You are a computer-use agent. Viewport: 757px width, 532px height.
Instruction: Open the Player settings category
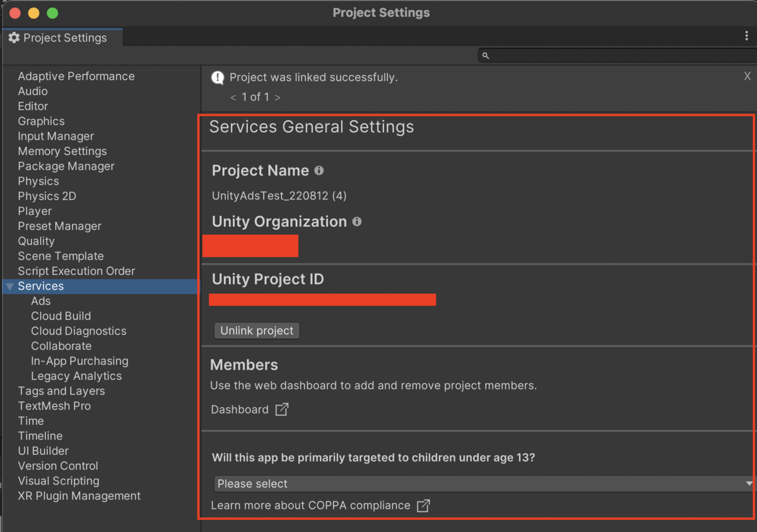coord(35,211)
